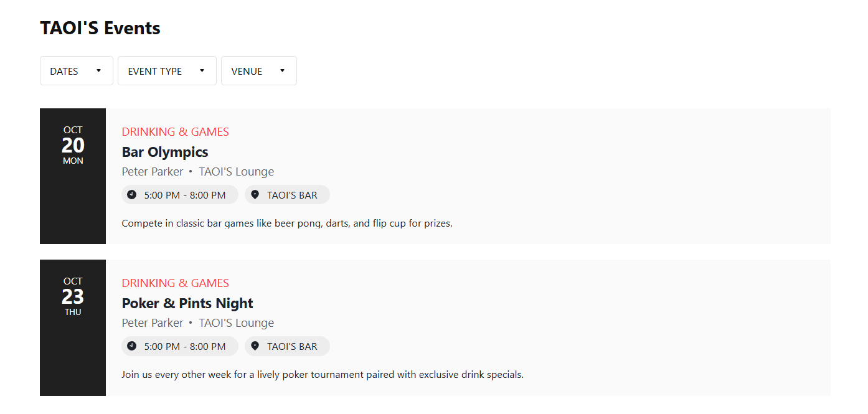
Task: Open the Poker & Pints Night event
Action: coord(187,303)
